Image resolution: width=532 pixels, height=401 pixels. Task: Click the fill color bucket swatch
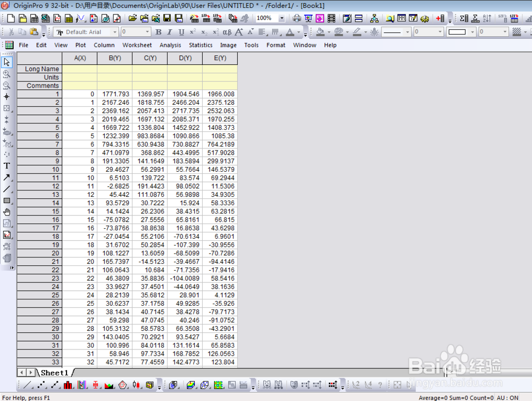click(320, 32)
